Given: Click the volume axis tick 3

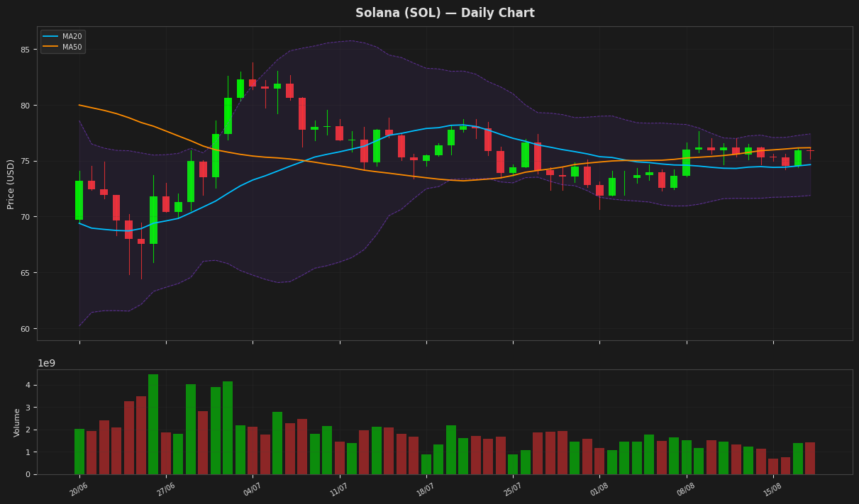Looking at the screenshot, I should [x=28, y=408].
